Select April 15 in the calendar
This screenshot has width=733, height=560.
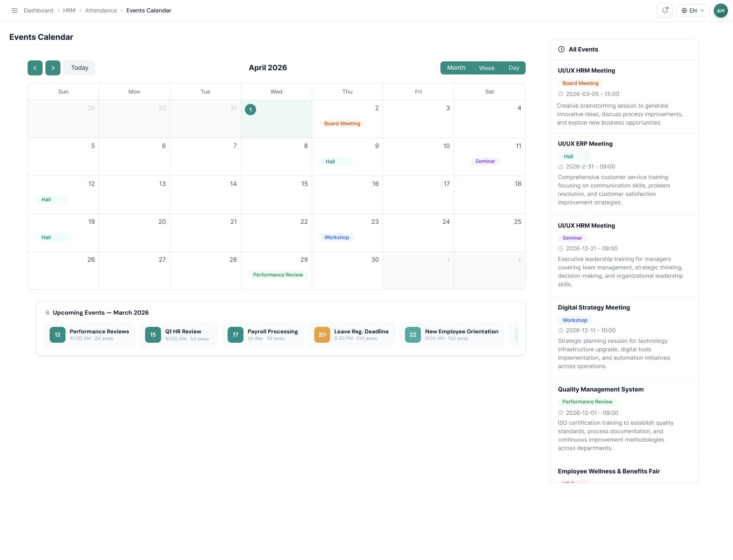click(x=276, y=195)
